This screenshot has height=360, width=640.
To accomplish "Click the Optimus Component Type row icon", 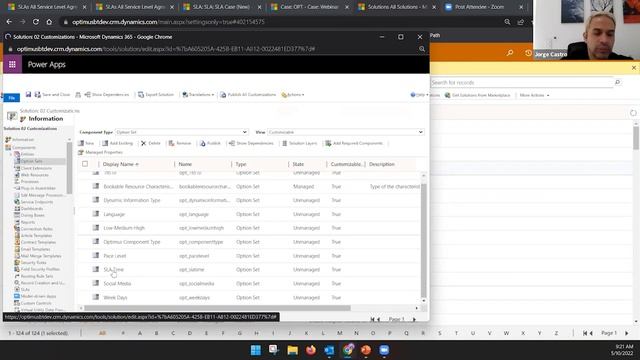I will [x=96, y=241].
